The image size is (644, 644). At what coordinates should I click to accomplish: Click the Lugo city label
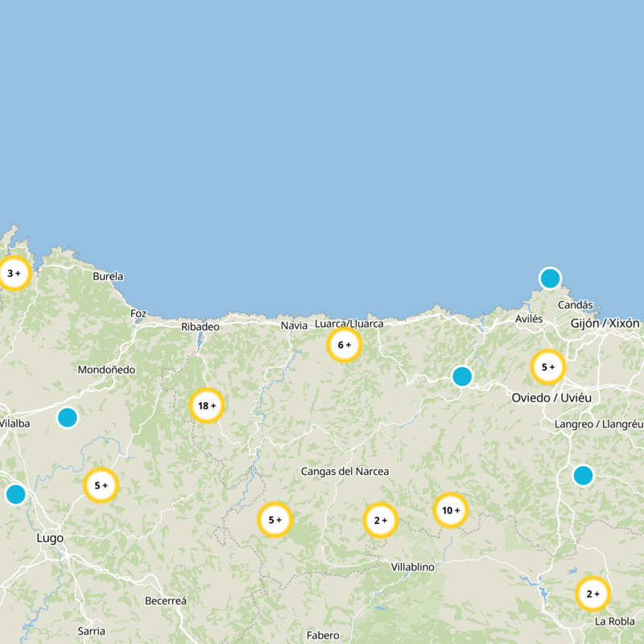pos(50,538)
